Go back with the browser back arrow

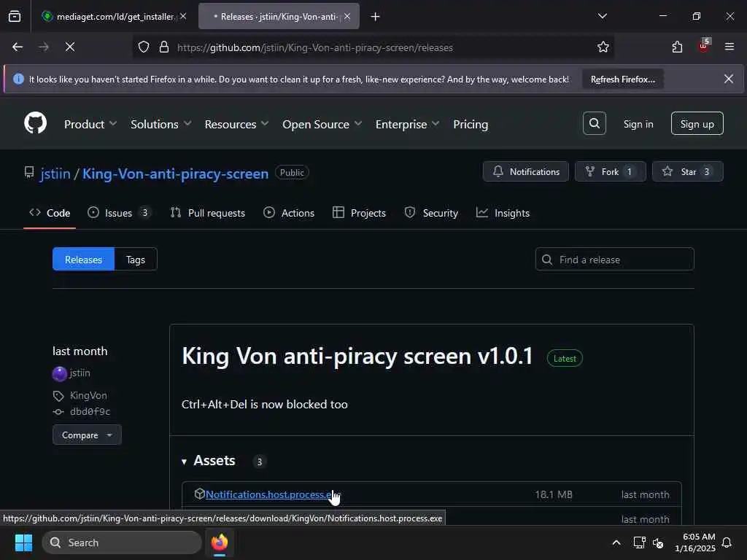[x=18, y=47]
